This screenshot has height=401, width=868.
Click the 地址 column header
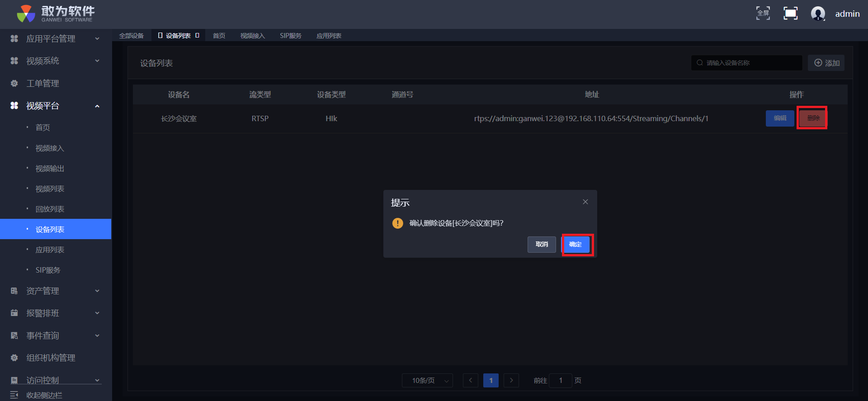coord(592,94)
